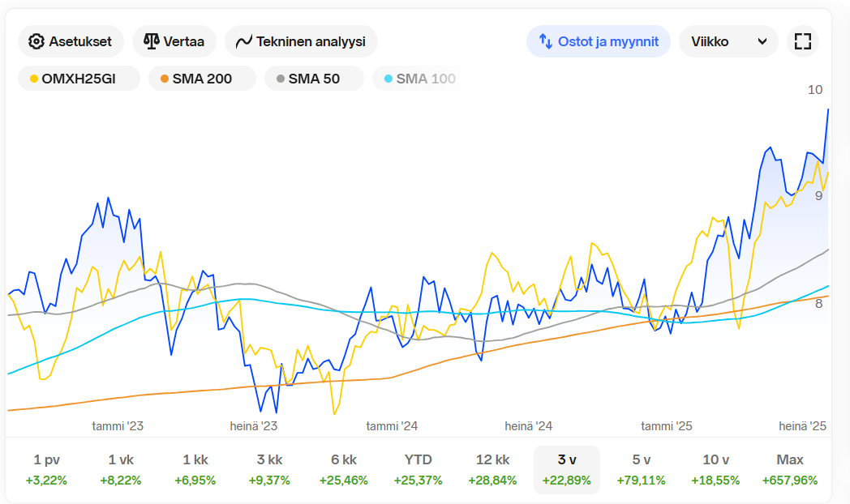Switch to YTD time range
Viewport: 850px width, 504px height.
(x=418, y=469)
